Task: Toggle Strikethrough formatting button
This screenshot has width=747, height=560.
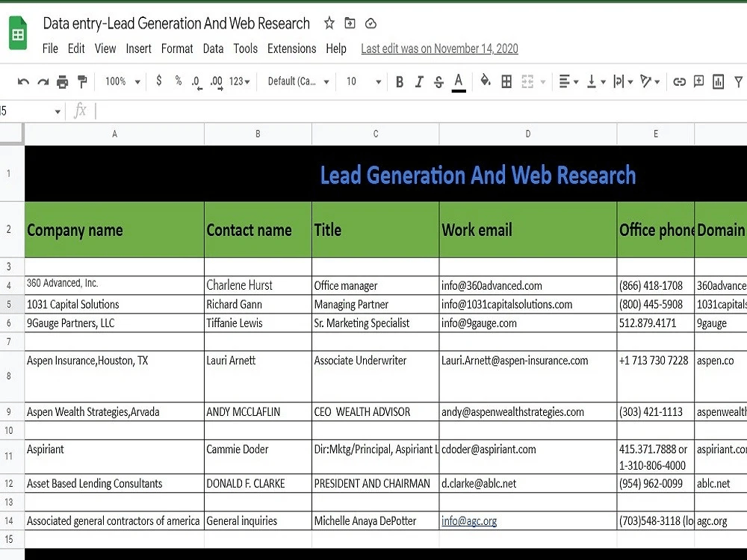Action: click(x=438, y=82)
